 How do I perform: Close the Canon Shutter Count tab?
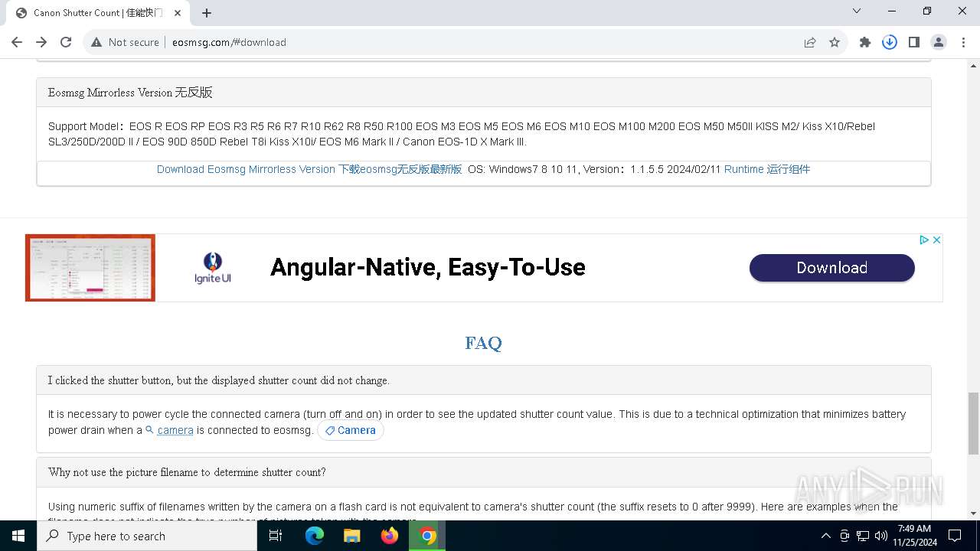pyautogui.click(x=178, y=12)
